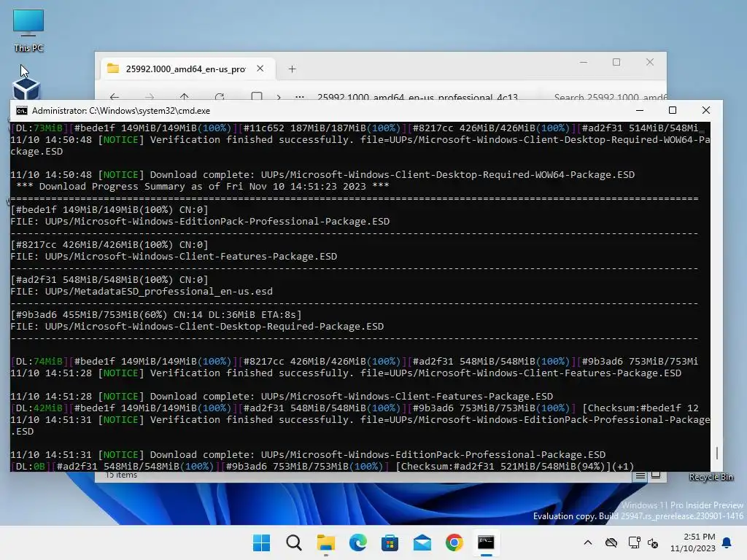Screen dimensions: 747x560
Task: Click cmd.exe window title text
Action: coord(121,111)
